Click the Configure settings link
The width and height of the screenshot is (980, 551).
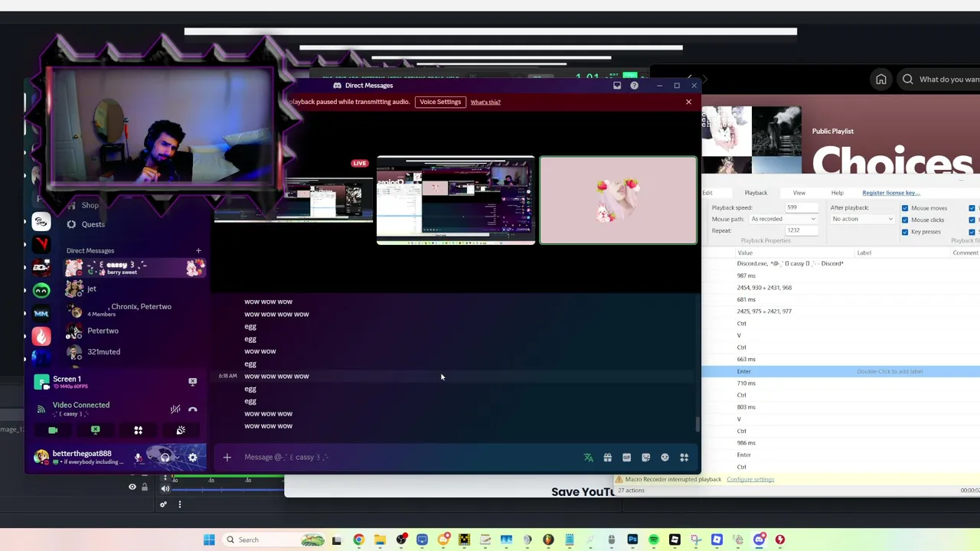point(750,479)
